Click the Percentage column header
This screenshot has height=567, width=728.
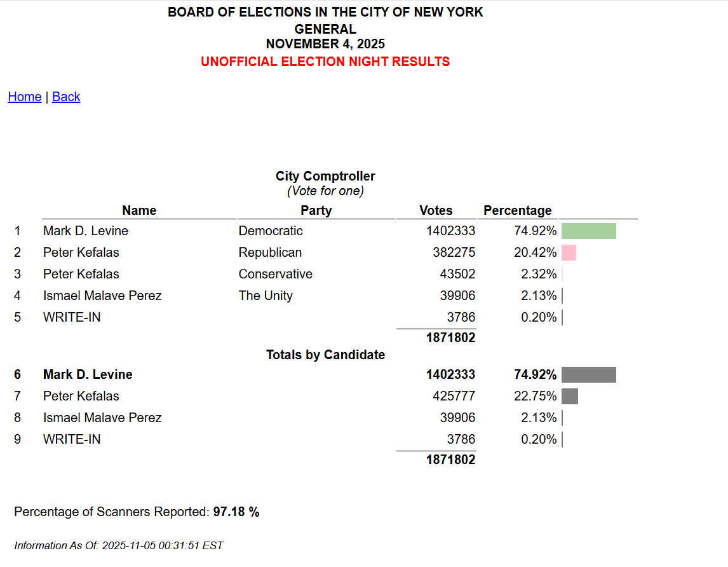tap(517, 210)
